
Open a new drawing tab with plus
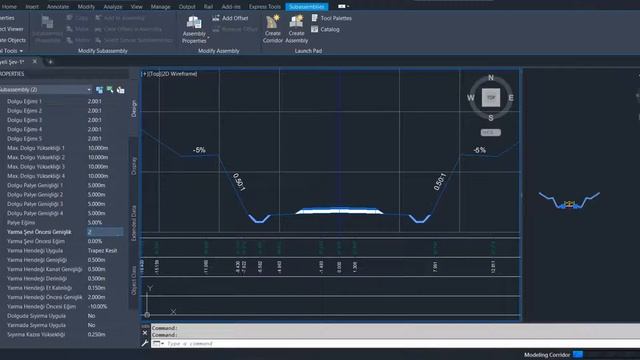click(51, 62)
